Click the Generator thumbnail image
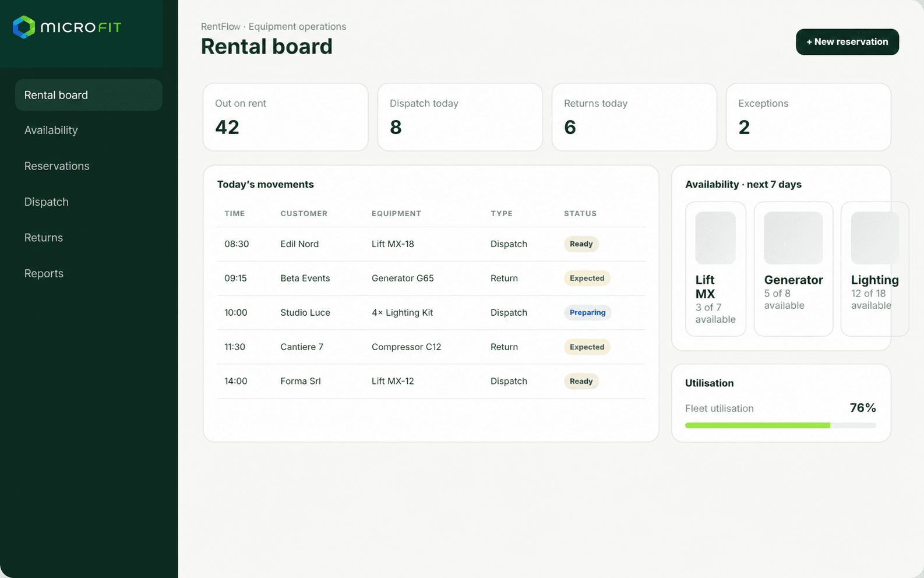The width and height of the screenshot is (924, 578). tap(793, 238)
